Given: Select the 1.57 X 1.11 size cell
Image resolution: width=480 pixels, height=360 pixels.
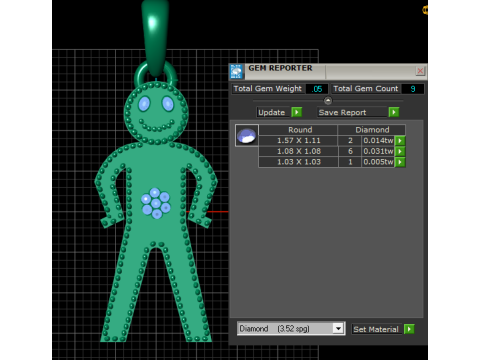Looking at the screenshot, I should click(x=299, y=140).
